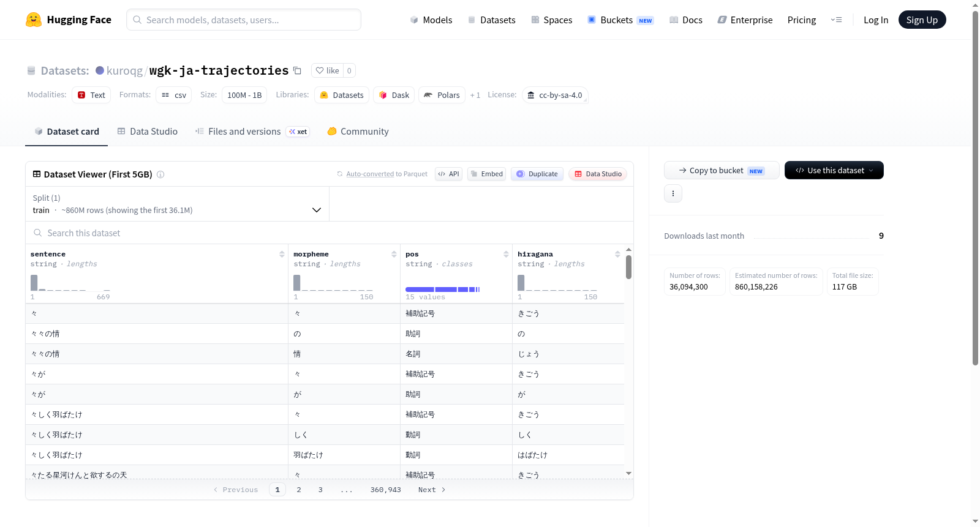This screenshot has width=980, height=527.
Task: Click the Embed button
Action: tap(486, 174)
